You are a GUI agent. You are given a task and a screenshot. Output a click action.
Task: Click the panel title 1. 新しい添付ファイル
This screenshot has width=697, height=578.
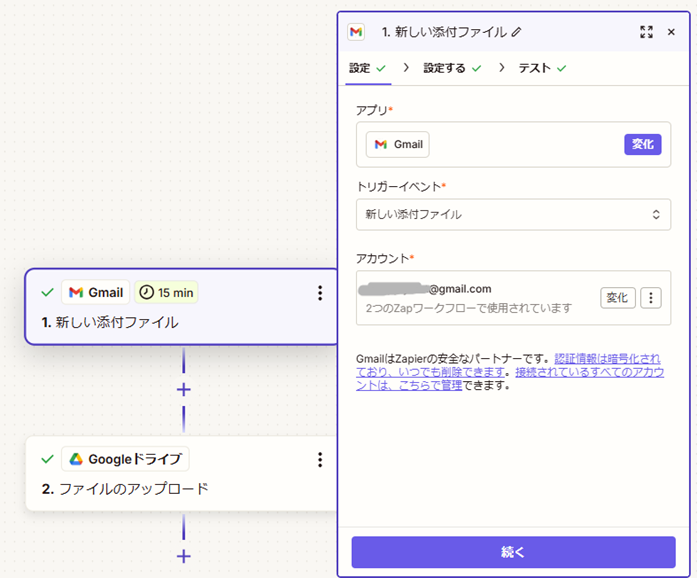coord(444,32)
